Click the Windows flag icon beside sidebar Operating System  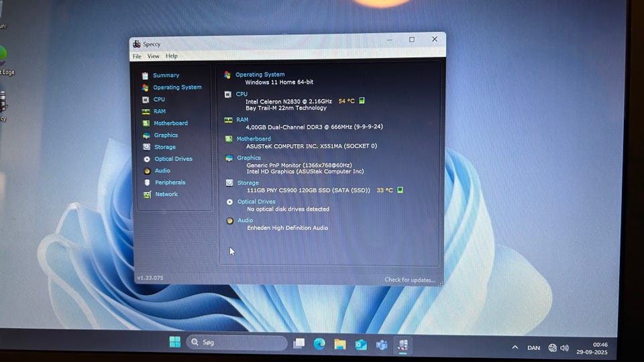[145, 87]
